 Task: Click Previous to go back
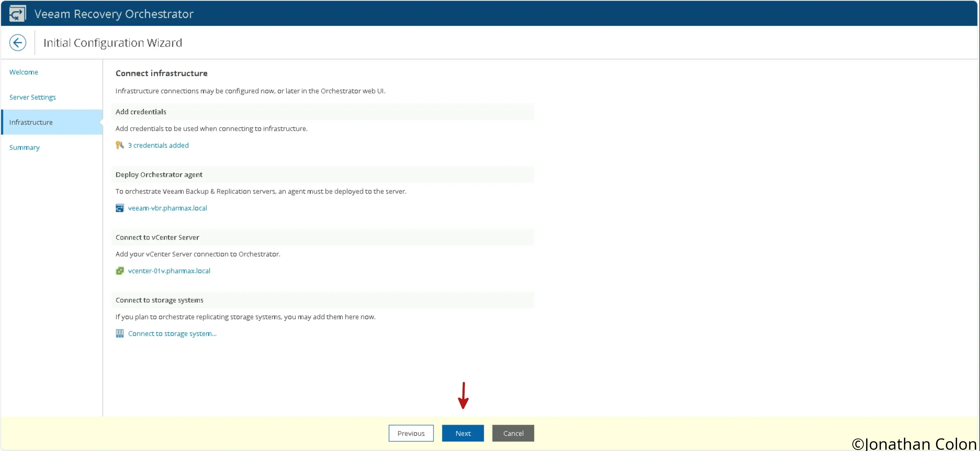[x=411, y=433]
